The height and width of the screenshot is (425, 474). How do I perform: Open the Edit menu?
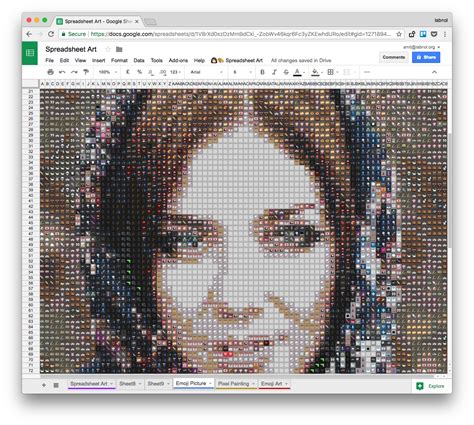(64, 60)
